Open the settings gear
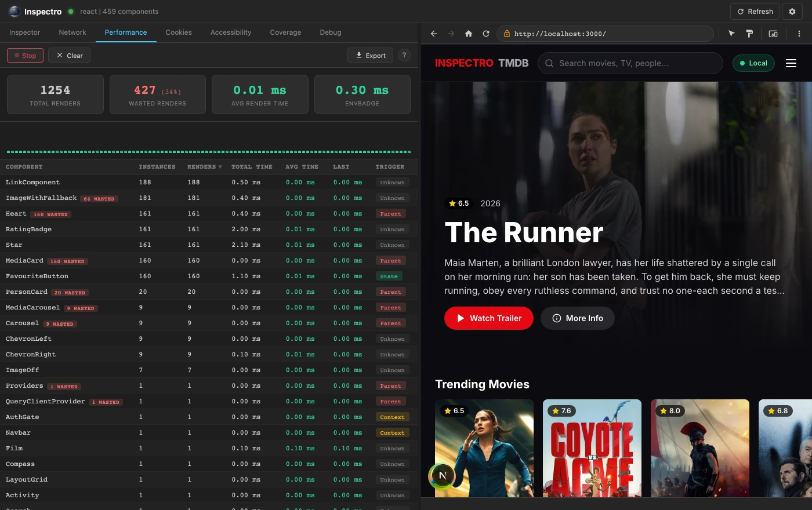 coord(792,12)
